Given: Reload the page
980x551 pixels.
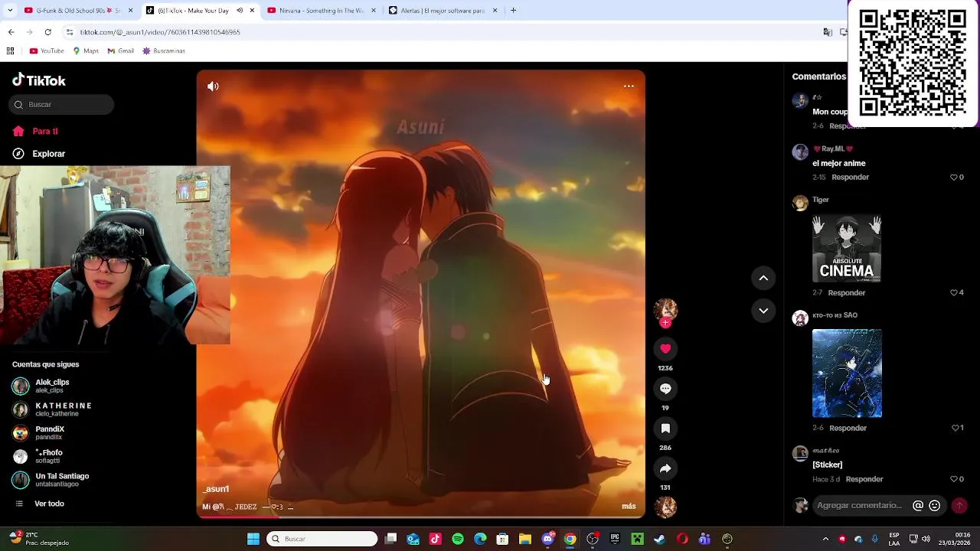Looking at the screenshot, I should pyautogui.click(x=47, y=32).
